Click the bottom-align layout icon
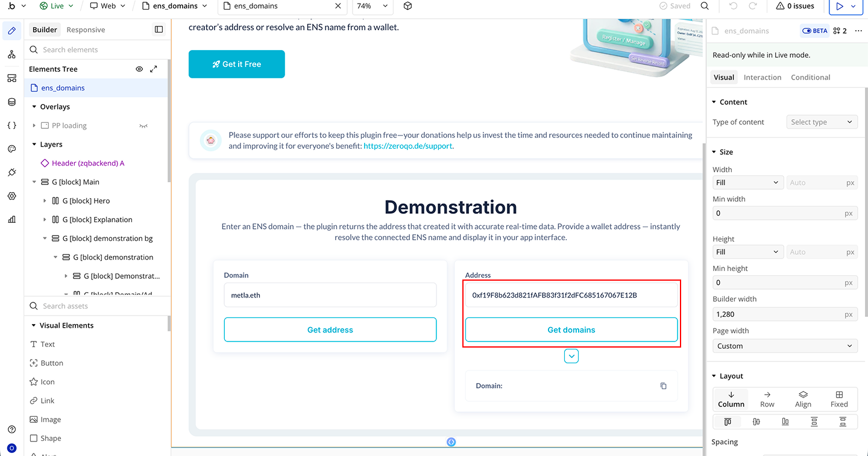Viewport: 868px width, 456px height. coord(785,422)
